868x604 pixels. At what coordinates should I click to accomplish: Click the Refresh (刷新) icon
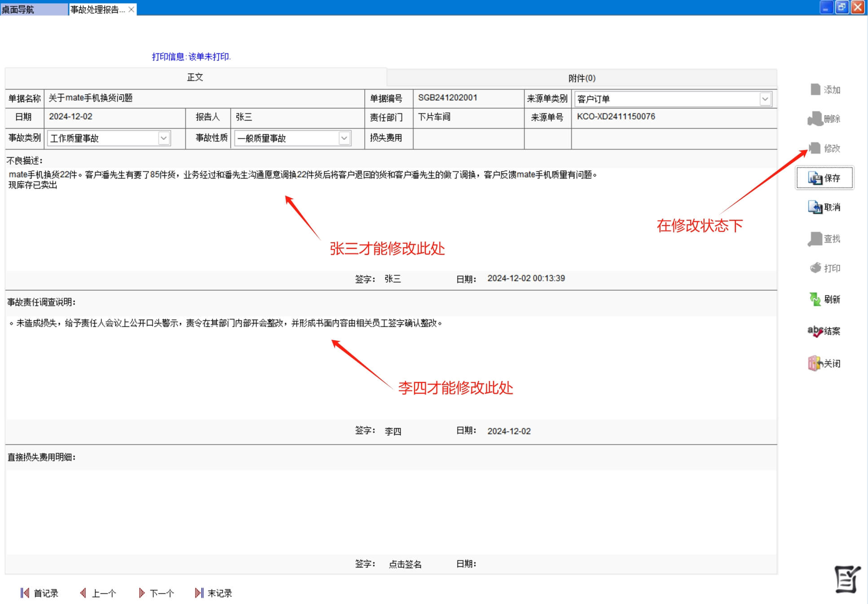pos(815,299)
